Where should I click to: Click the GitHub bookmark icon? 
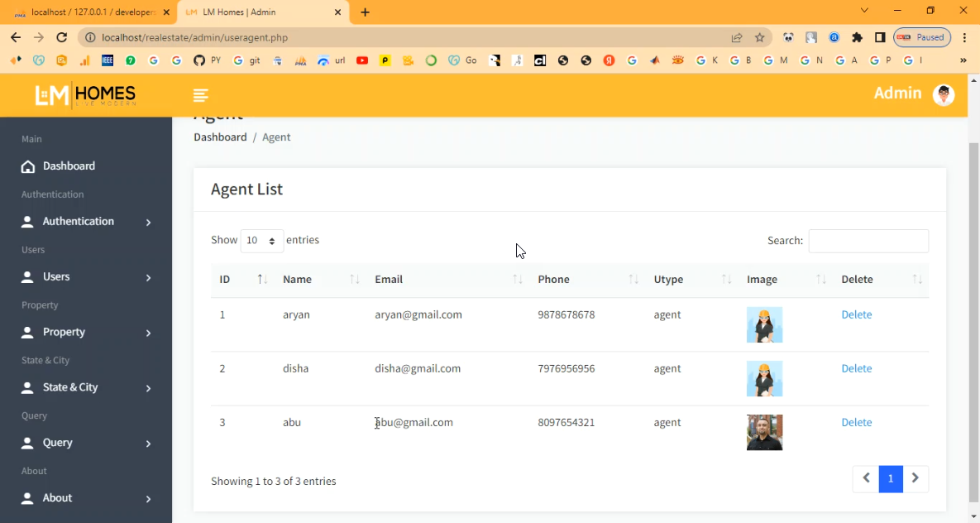tap(198, 60)
